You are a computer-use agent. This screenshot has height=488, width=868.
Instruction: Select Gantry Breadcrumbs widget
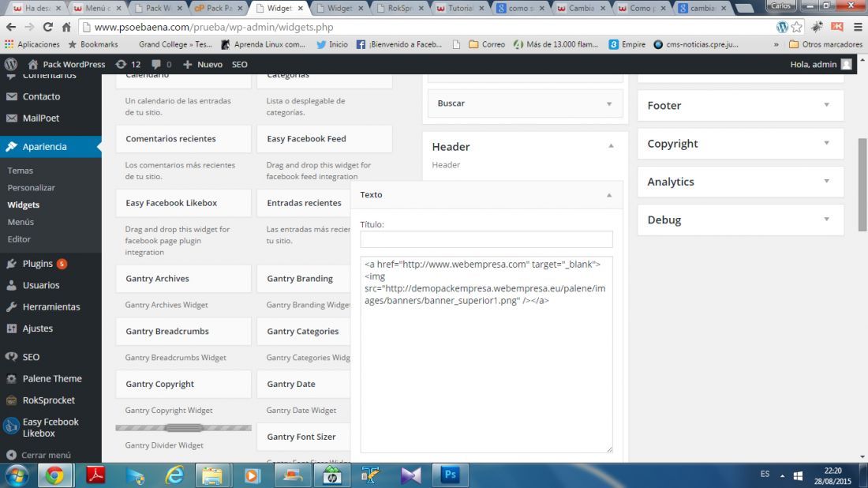(183, 331)
